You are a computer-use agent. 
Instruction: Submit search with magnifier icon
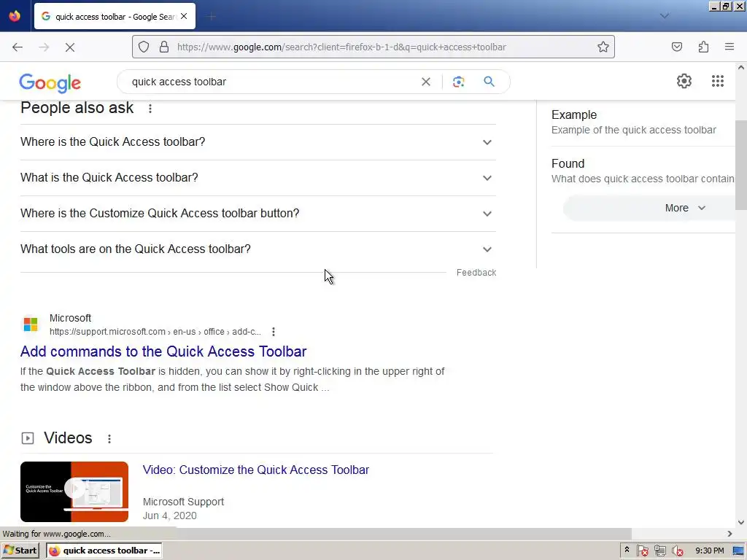[x=489, y=82]
